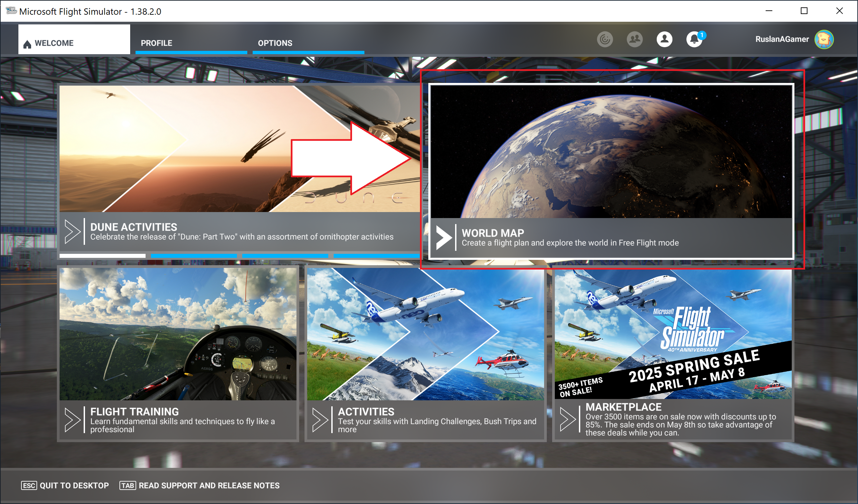Open the player profile icon
Screen dimensions: 858x504
(x=664, y=39)
